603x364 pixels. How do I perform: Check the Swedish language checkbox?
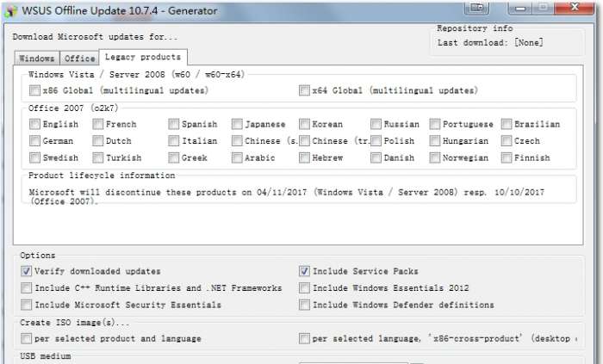pyautogui.click(x=34, y=157)
